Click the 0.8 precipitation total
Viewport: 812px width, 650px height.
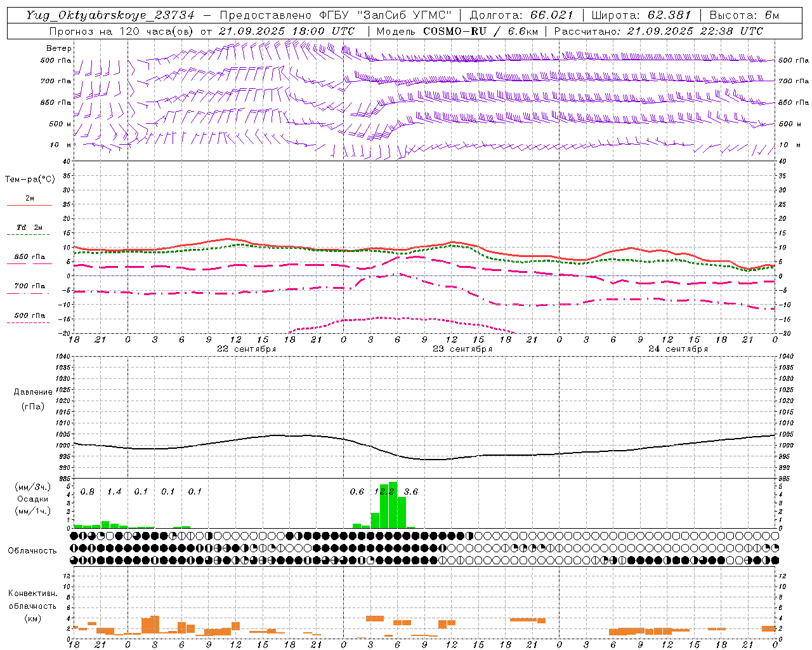click(x=88, y=492)
